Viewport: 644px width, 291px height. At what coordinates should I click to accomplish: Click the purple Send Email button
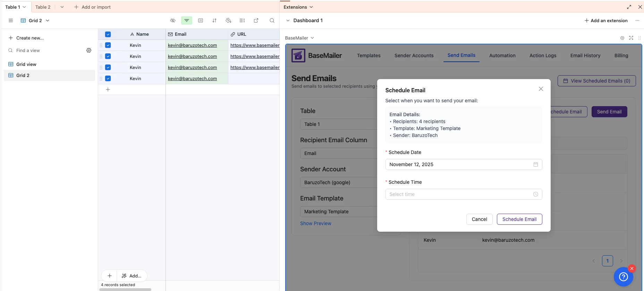click(x=609, y=112)
